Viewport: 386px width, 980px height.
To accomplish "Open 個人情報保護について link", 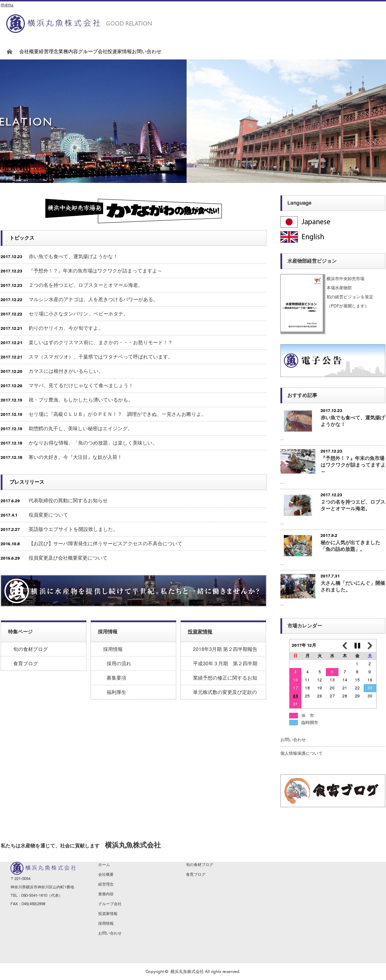I will tap(301, 754).
